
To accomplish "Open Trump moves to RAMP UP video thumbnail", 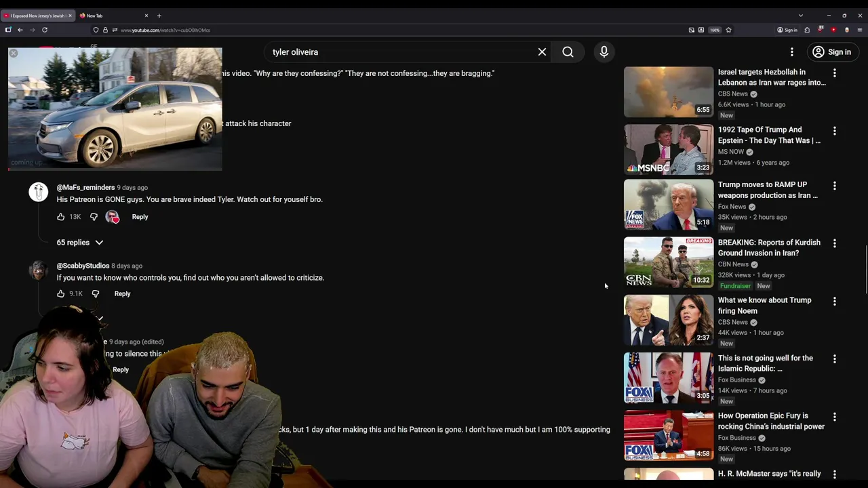I will pyautogui.click(x=669, y=205).
